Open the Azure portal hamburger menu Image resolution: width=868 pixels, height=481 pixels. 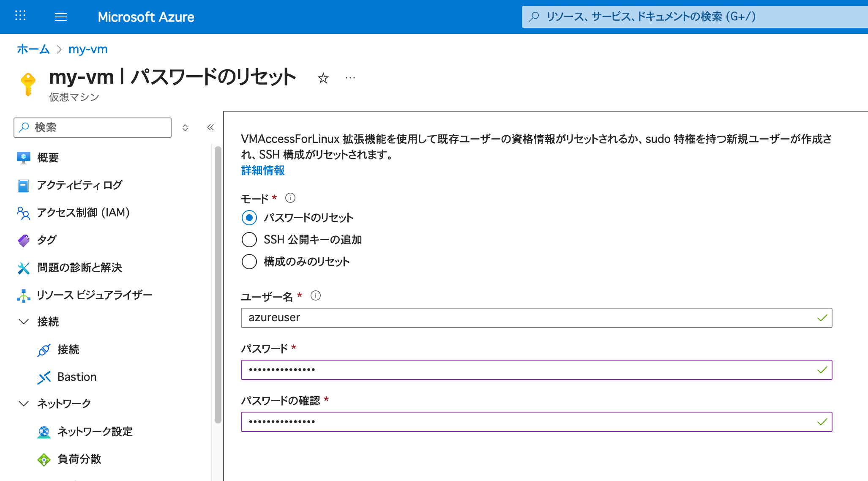tap(61, 17)
